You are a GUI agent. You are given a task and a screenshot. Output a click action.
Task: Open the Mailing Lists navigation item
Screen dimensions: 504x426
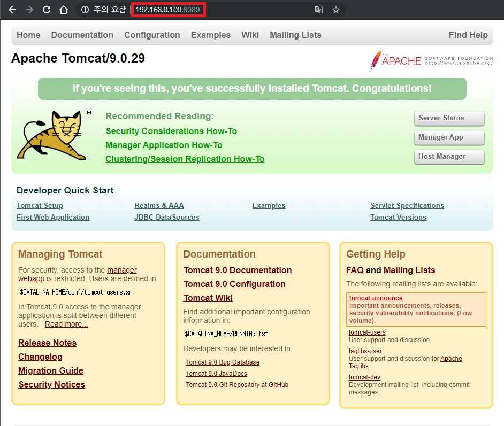[295, 35]
